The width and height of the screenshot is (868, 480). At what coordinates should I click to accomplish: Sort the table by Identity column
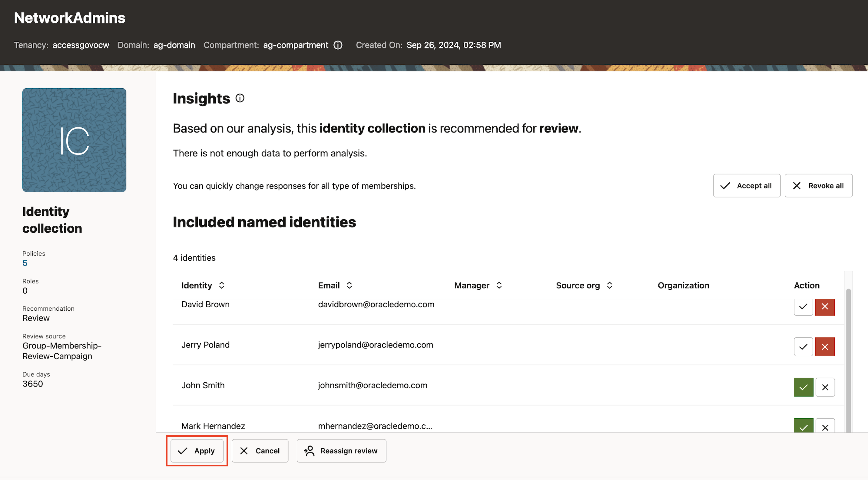[222, 285]
